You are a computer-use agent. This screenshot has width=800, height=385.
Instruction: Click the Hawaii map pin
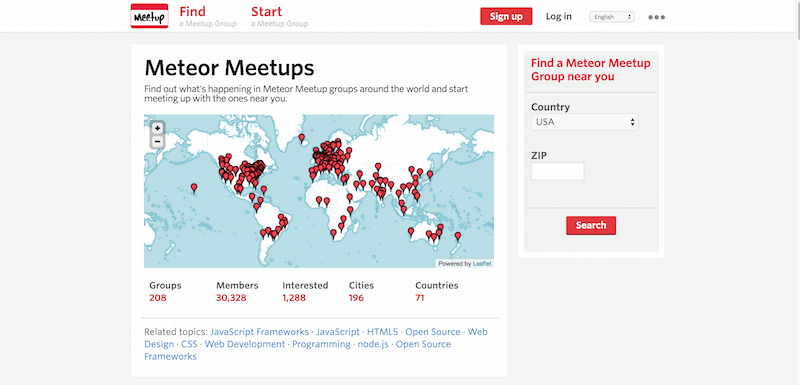pos(194,188)
